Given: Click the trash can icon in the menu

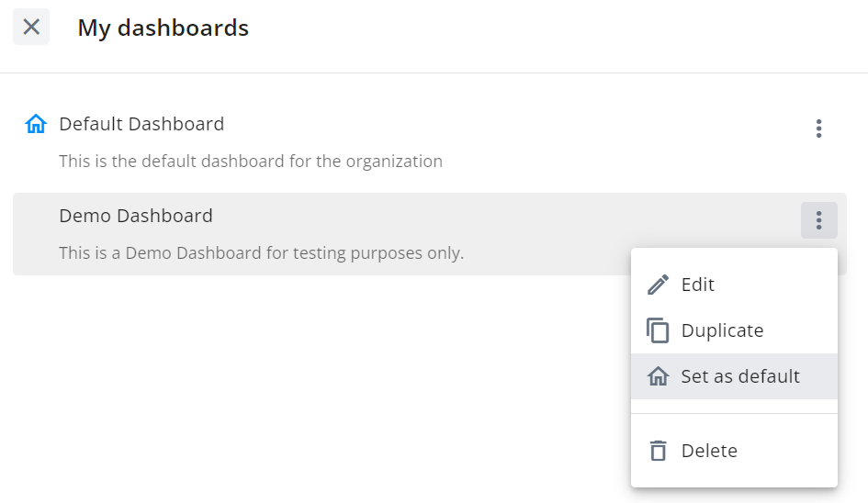Looking at the screenshot, I should point(658,451).
